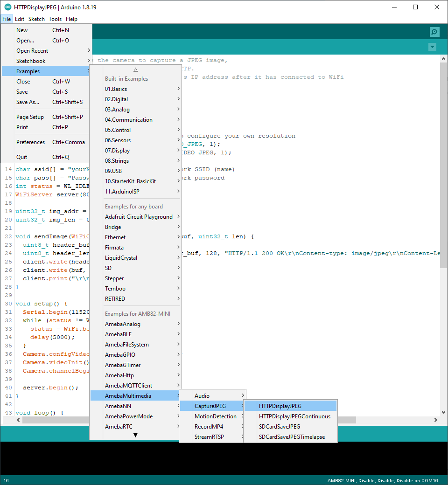Open the RETIRED examples submenu
448x485 pixels.
[136, 298]
